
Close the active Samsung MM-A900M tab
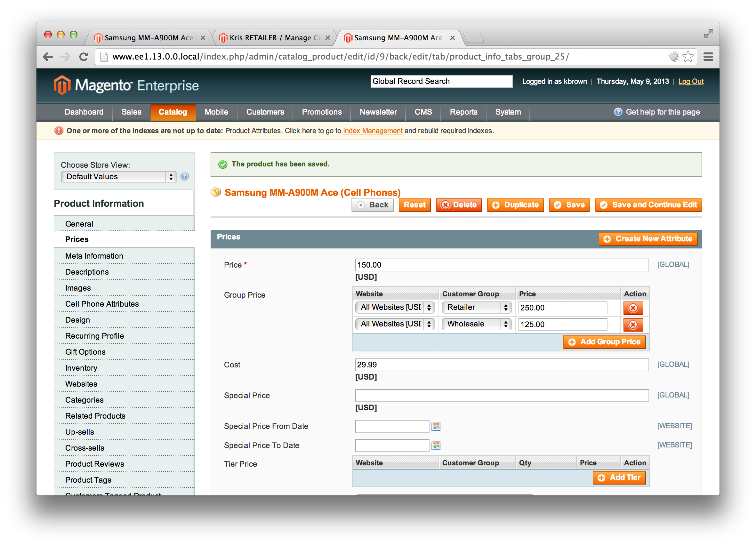tap(452, 38)
